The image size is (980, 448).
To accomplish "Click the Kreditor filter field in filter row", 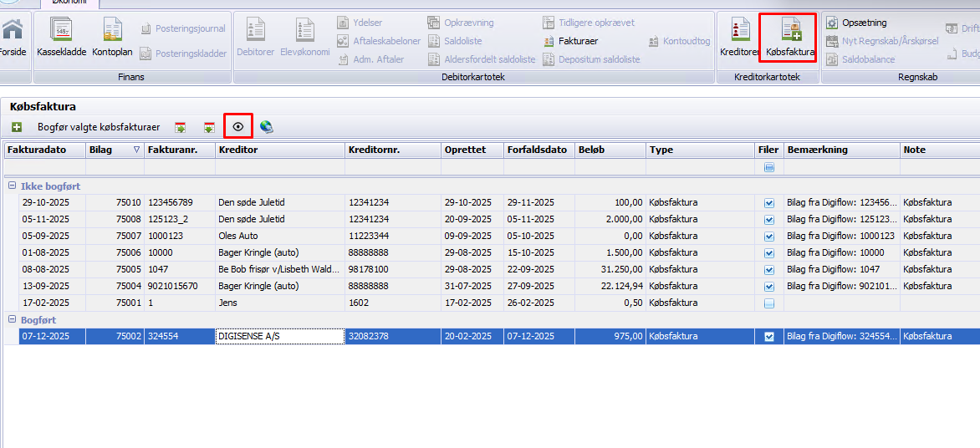I will [280, 167].
